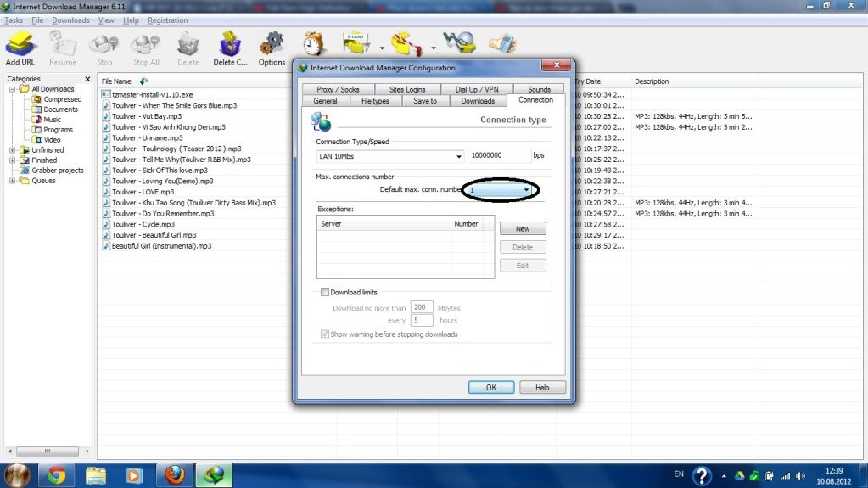
Task: Close the Categories panel
Action: coord(87,79)
